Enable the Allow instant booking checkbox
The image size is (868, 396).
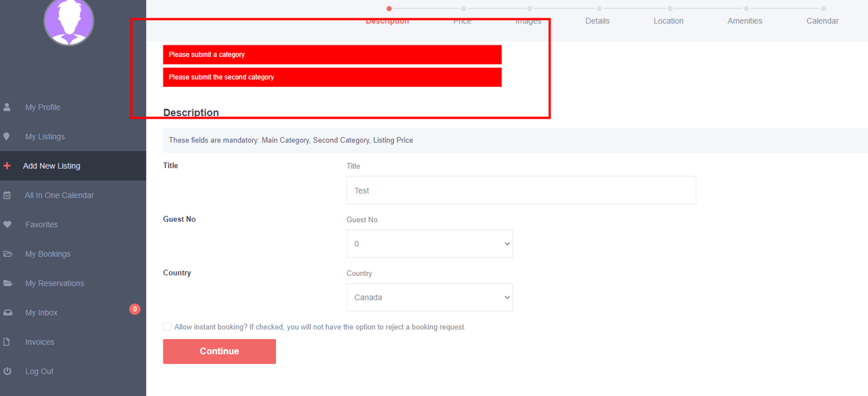[167, 327]
